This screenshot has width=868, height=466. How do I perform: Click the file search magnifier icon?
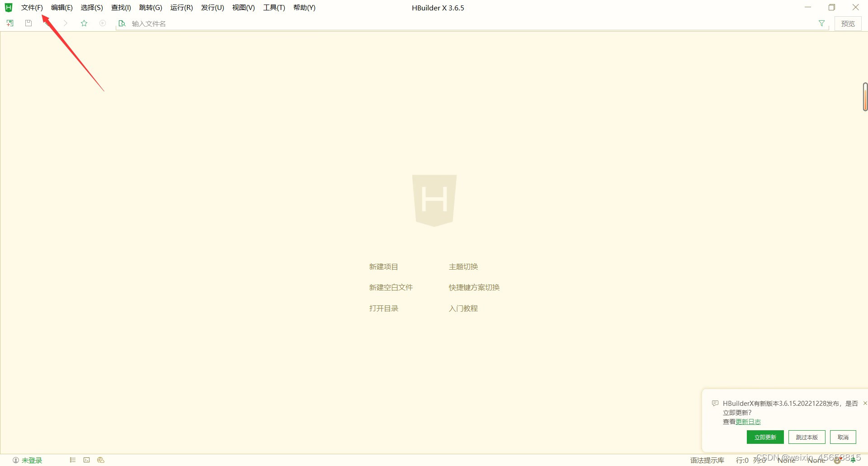click(x=122, y=23)
